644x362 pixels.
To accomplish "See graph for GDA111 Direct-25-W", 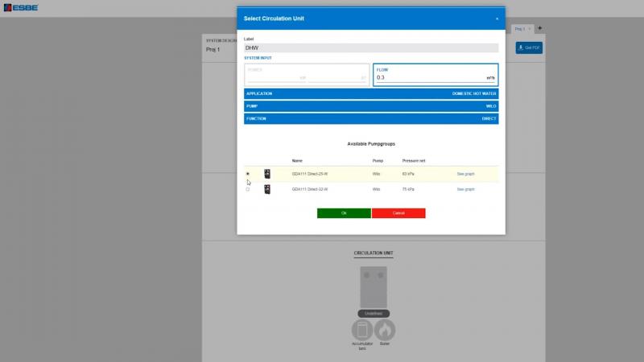I will click(465, 174).
